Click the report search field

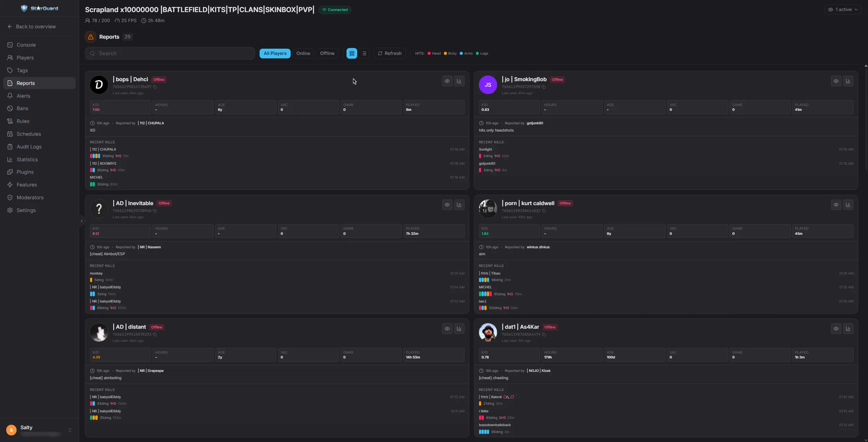coord(169,53)
